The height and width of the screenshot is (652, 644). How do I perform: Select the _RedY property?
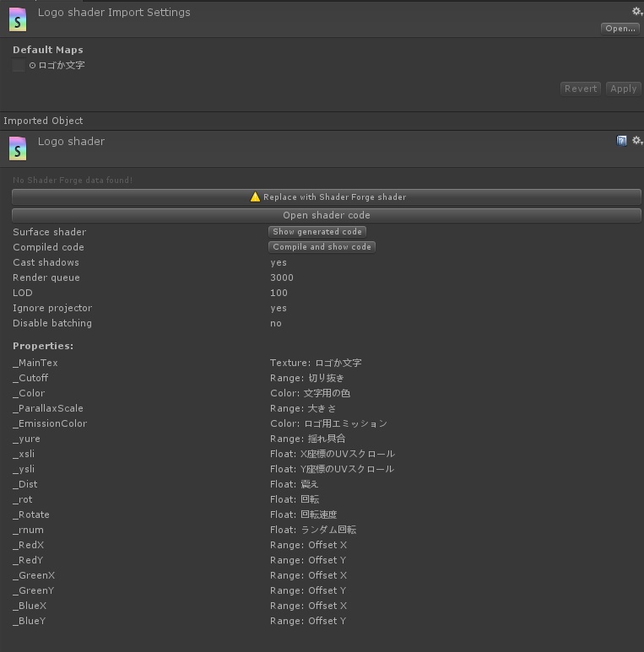point(28,560)
